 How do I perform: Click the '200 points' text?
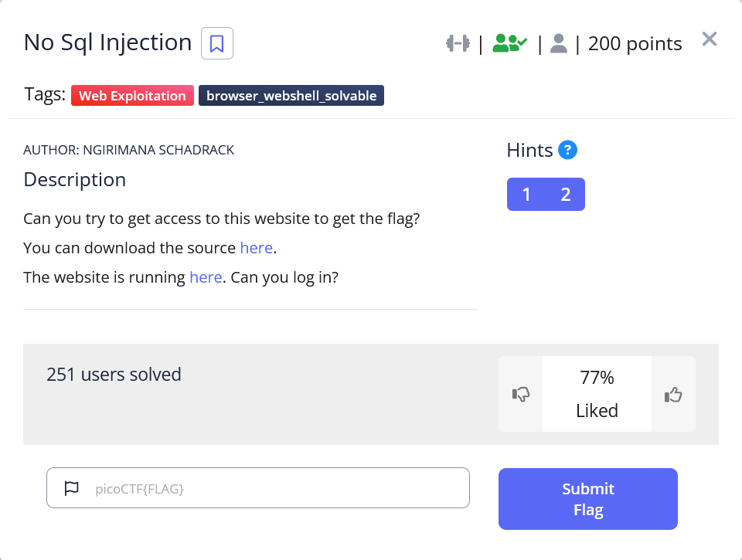pyautogui.click(x=635, y=43)
